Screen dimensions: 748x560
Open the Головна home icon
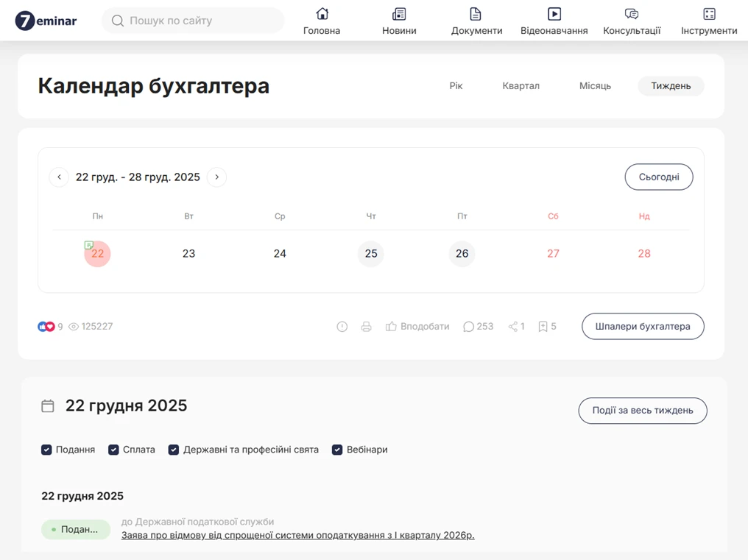click(x=321, y=13)
